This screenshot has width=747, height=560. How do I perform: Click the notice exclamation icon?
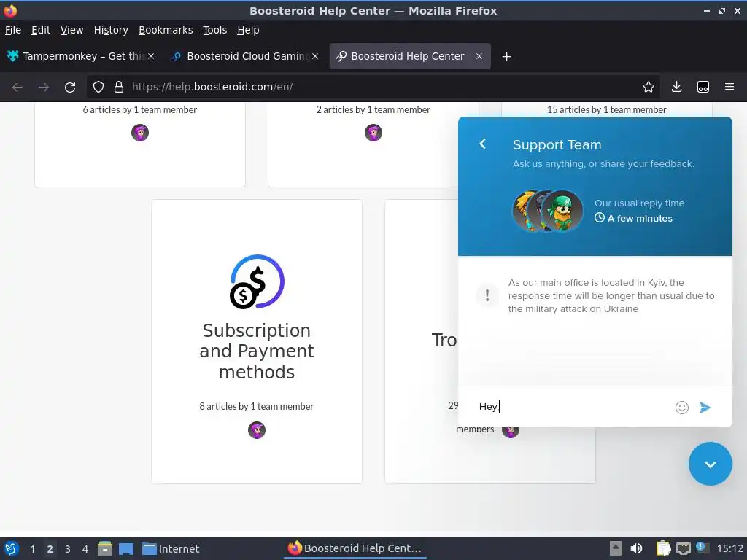[487, 295]
